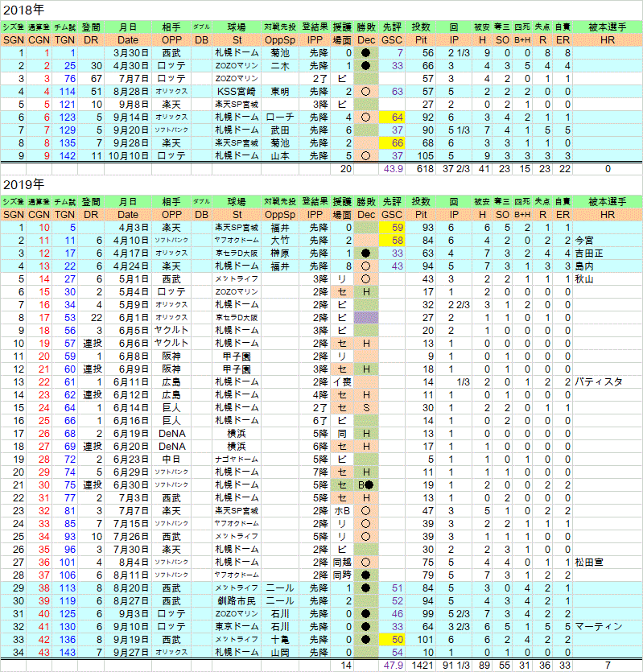
Task: Click the 2 1/3 innings cell
Action: (454, 53)
